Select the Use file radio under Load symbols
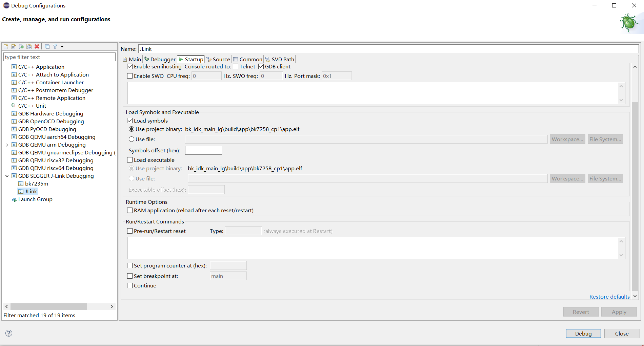Viewport: 644px width, 346px height. 132,139
